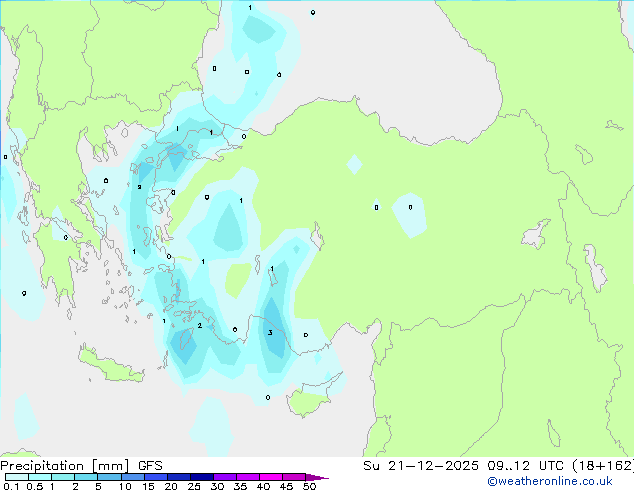
Task: Click the 'Su 21-12-2025' date text
Action: click(421, 466)
